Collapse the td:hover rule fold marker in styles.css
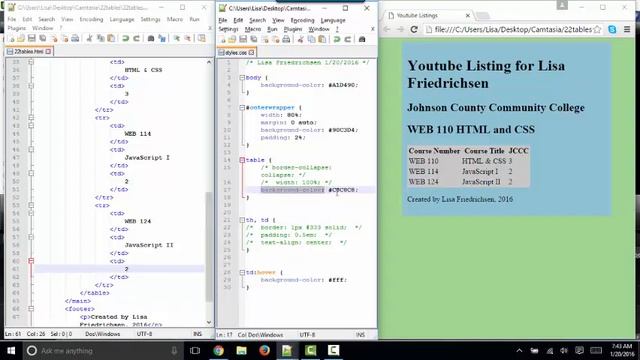 click(242, 272)
